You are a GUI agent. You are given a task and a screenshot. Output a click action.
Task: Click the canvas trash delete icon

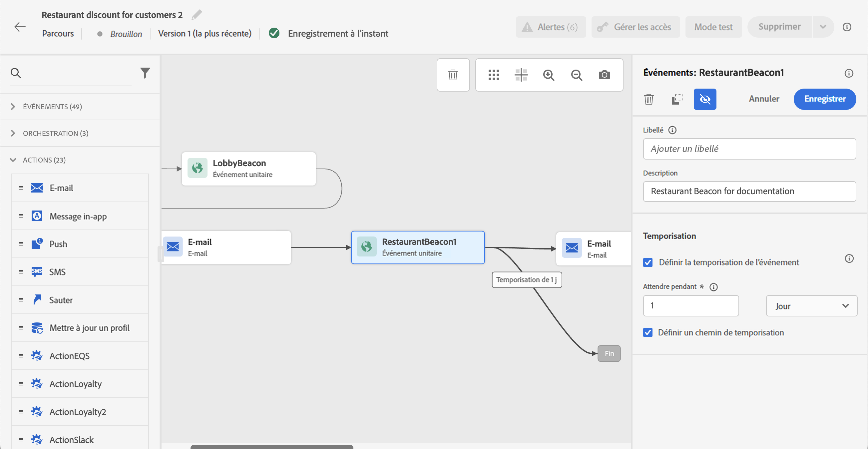[453, 75]
